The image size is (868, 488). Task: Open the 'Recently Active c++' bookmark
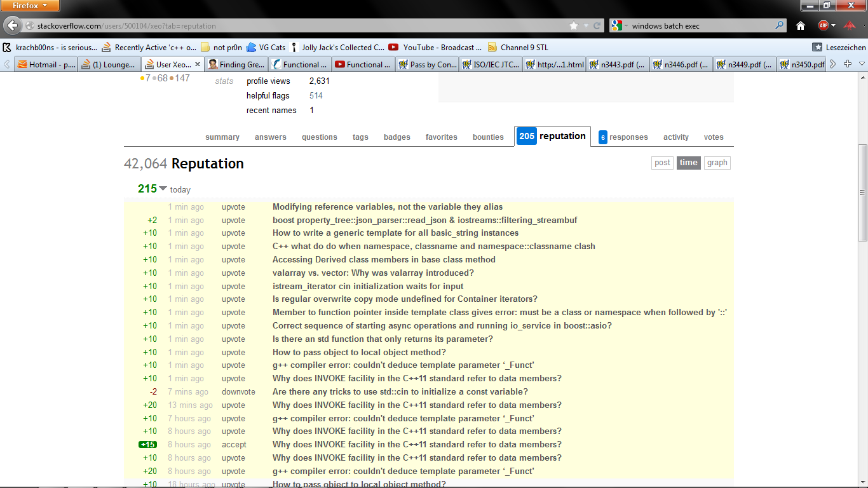coord(149,48)
